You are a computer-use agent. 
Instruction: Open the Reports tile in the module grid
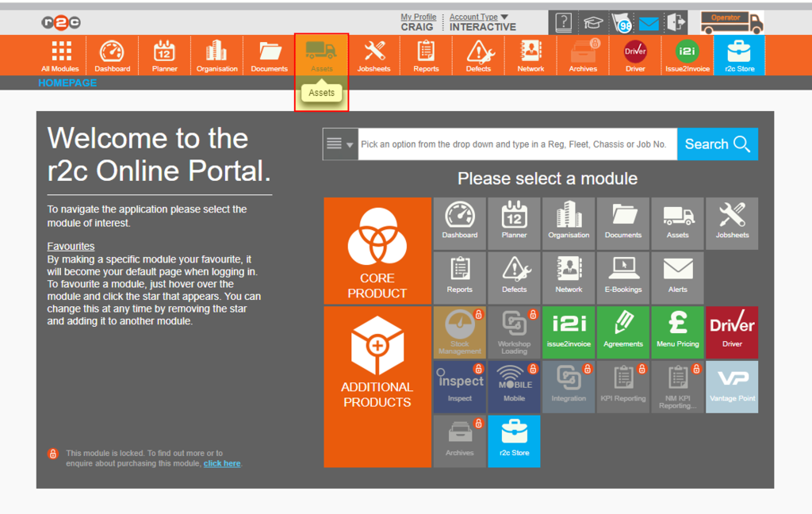point(460,278)
